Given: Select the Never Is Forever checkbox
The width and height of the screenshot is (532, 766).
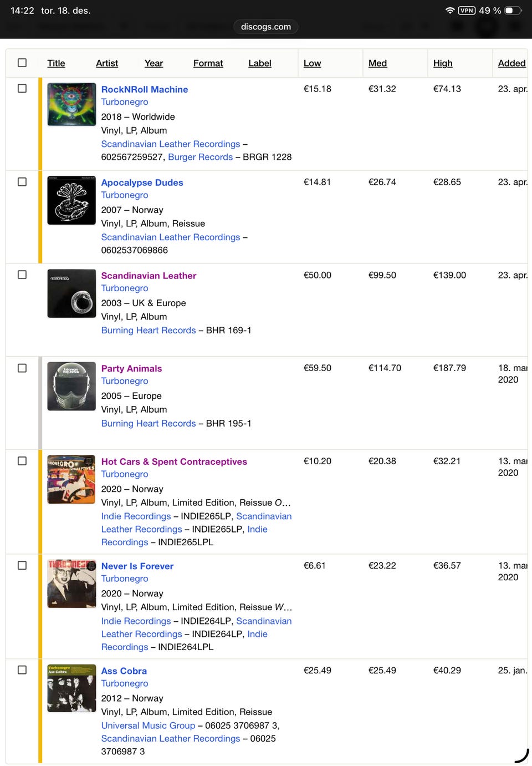Looking at the screenshot, I should [22, 565].
